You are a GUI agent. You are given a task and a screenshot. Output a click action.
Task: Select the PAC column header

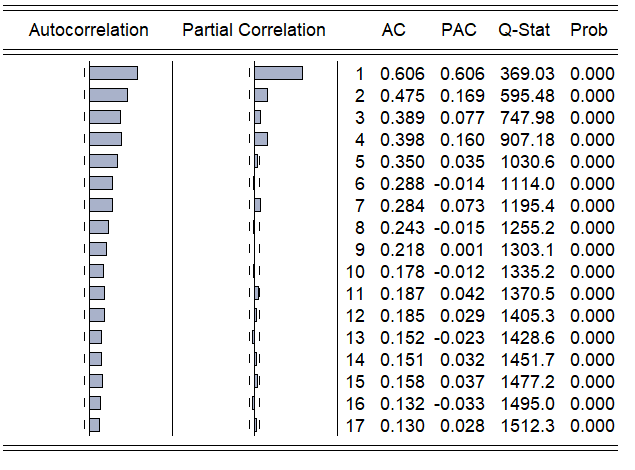(458, 30)
